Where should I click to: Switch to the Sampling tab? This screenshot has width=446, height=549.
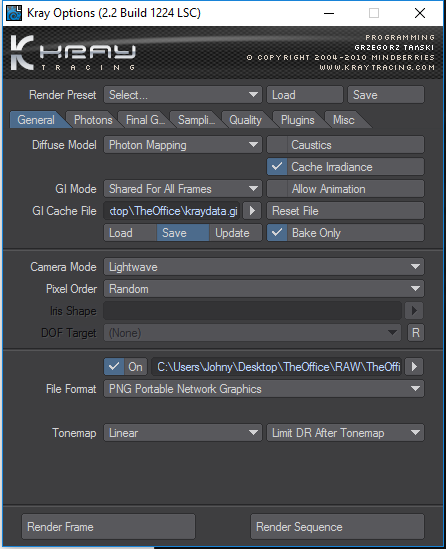[196, 120]
